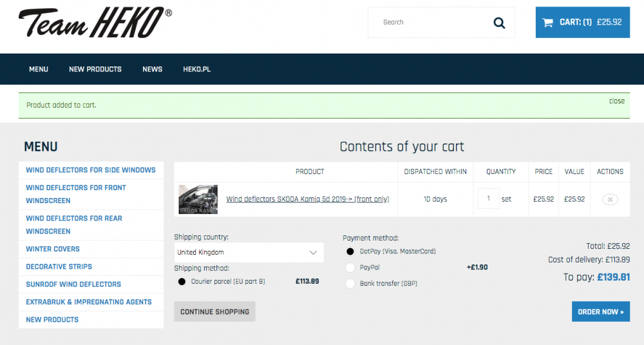
Task: Click the Product added to cart message
Action: coord(61,105)
